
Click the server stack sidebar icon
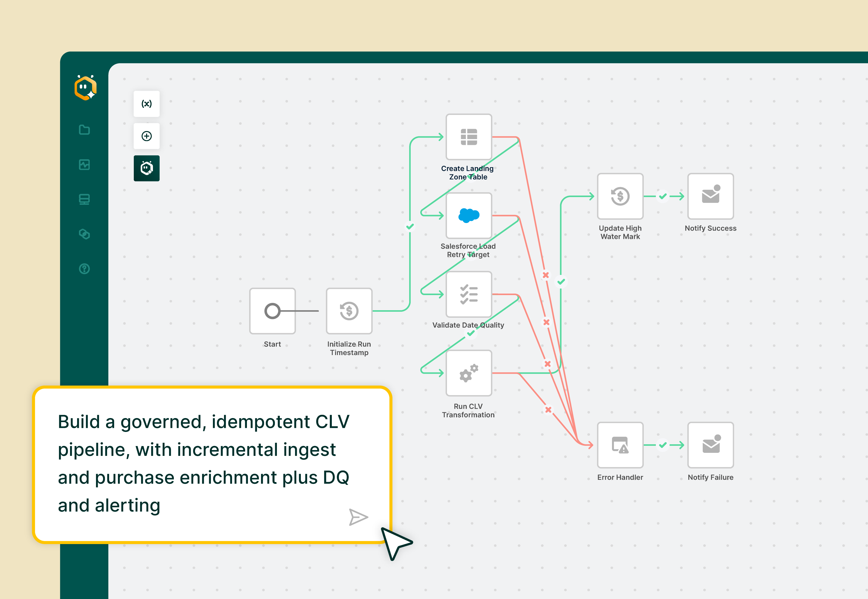[84, 199]
